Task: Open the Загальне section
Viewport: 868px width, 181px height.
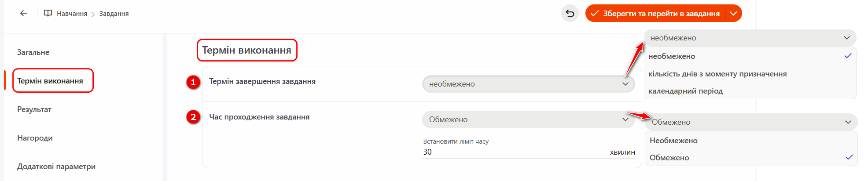Action: (x=33, y=52)
